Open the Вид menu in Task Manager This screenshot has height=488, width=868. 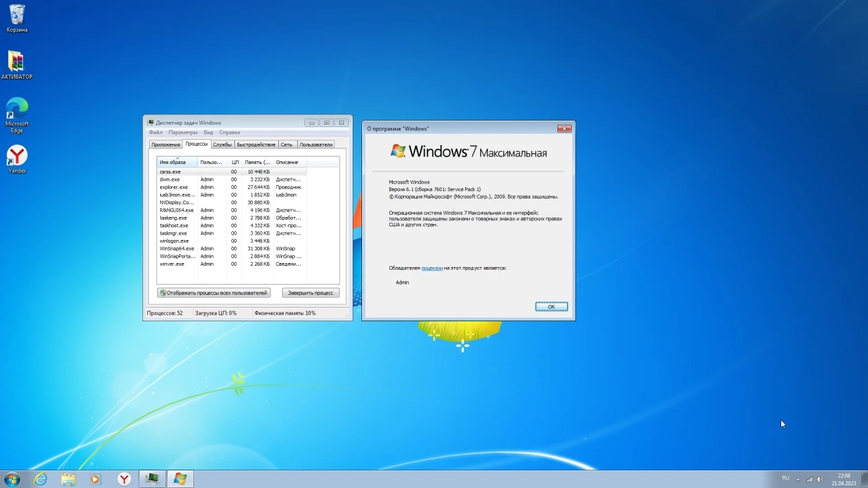(209, 133)
